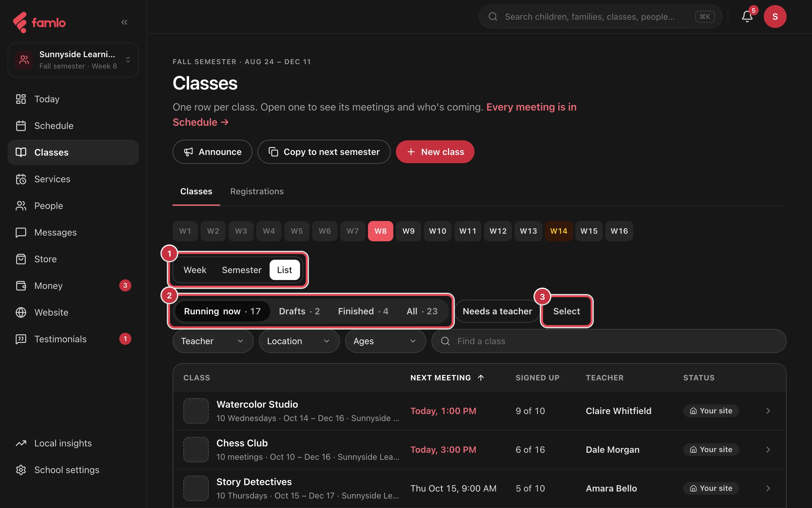812x508 pixels.
Task: Create a New class
Action: tap(435, 152)
